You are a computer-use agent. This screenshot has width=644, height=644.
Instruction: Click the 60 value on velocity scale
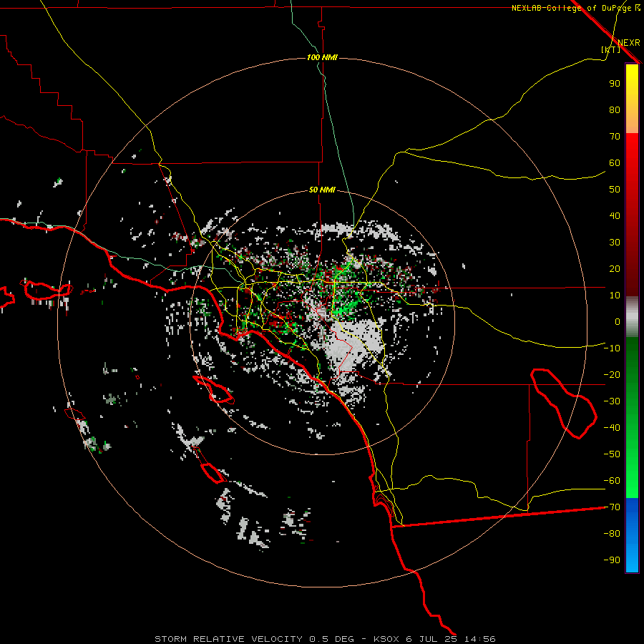(615, 163)
